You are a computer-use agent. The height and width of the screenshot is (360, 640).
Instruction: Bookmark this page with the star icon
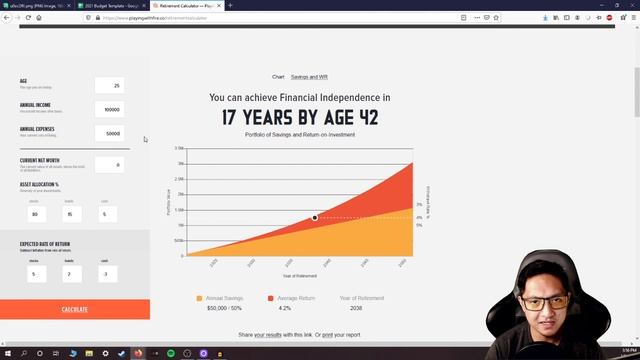point(496,18)
